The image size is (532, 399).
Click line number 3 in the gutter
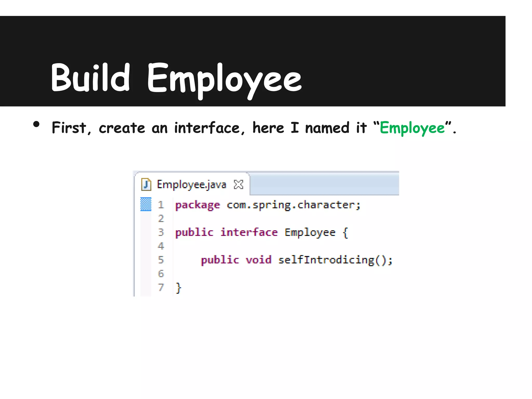tap(161, 232)
